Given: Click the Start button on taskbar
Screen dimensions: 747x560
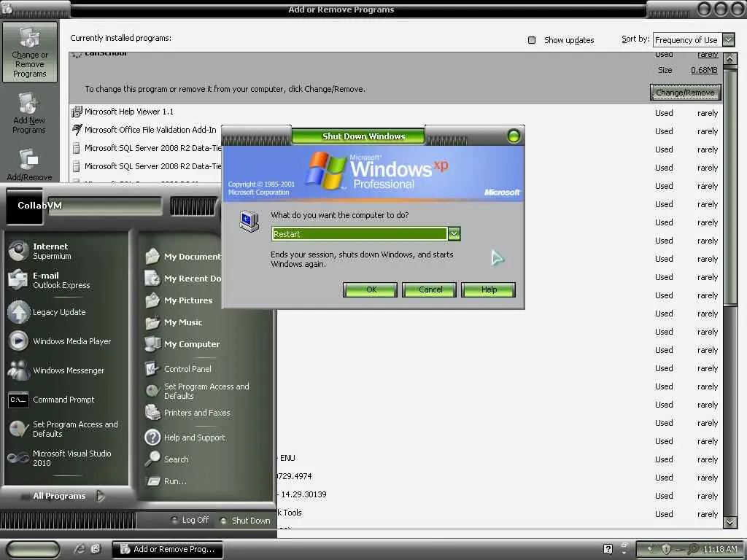Looking at the screenshot, I should click(x=34, y=549).
